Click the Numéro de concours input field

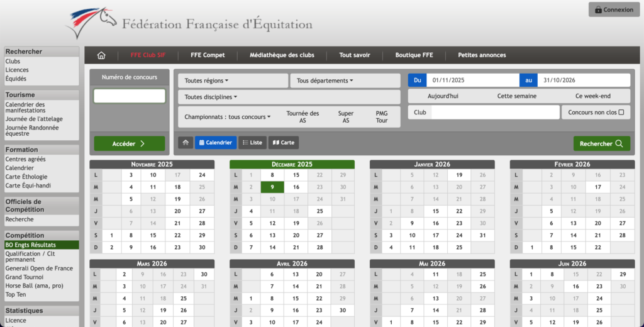pos(129,96)
